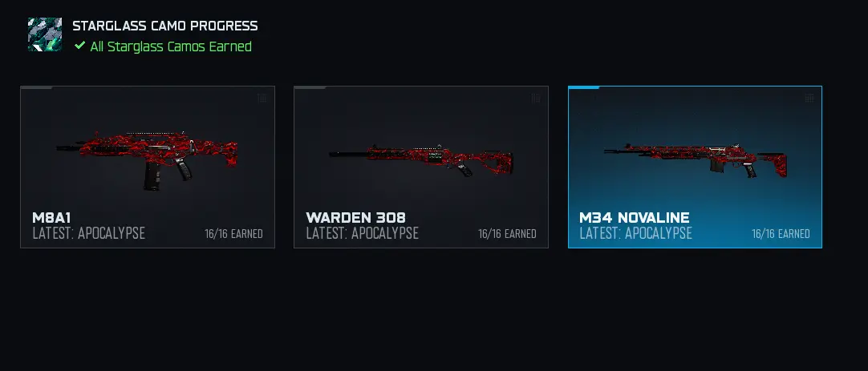This screenshot has width=868, height=371.
Task: Select the M8A1 rifle image
Action: click(x=148, y=160)
